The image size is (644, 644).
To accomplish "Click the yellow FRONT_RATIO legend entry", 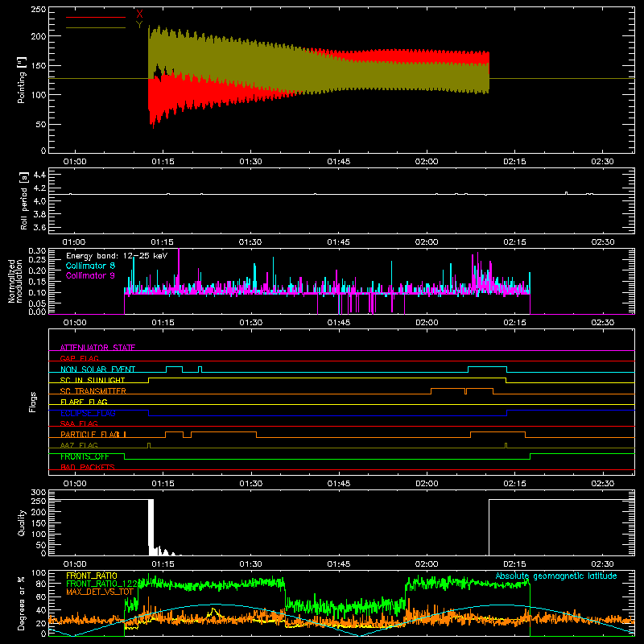I will tap(92, 576).
